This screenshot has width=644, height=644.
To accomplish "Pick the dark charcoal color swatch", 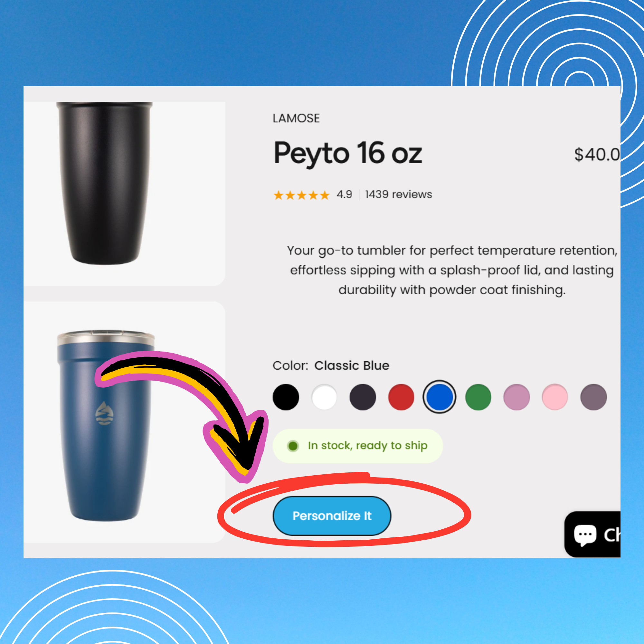I will pos(363,397).
